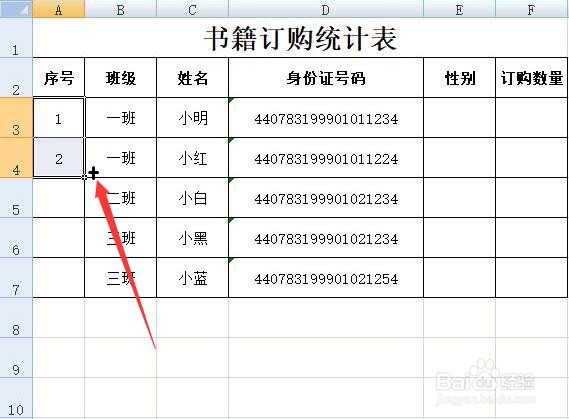This screenshot has width=569, height=419.
Task: Click empty 性别 cell for 小红
Action: [x=459, y=157]
